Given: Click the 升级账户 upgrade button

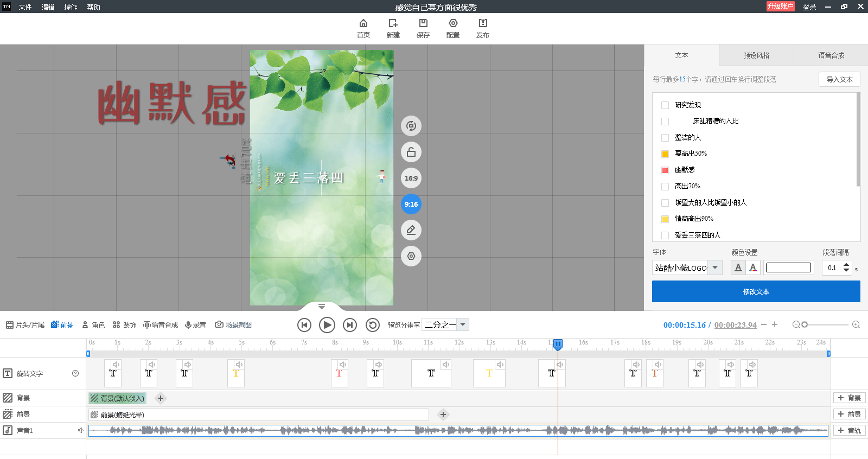Looking at the screenshot, I should (780, 7).
